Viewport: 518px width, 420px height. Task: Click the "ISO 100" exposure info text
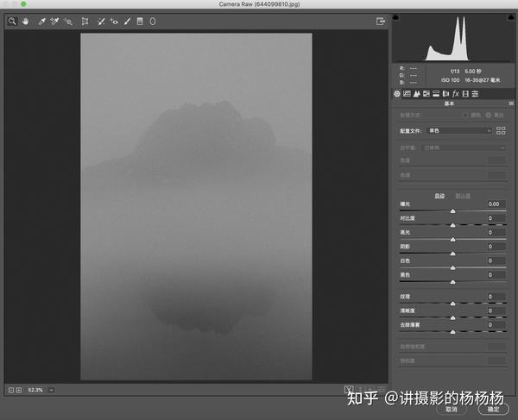click(451, 80)
